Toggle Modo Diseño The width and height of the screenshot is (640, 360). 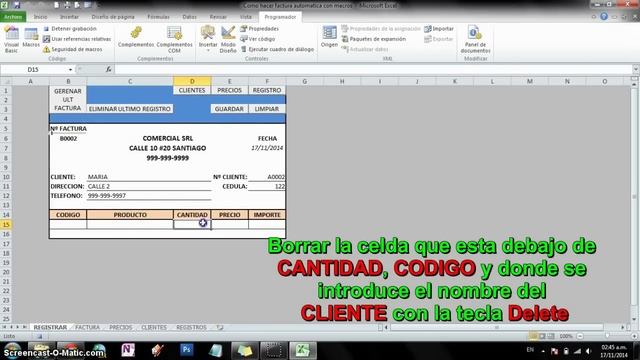228,39
